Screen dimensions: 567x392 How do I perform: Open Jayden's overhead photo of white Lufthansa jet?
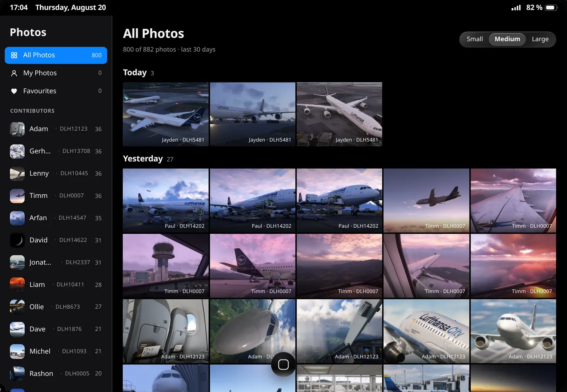(339, 114)
